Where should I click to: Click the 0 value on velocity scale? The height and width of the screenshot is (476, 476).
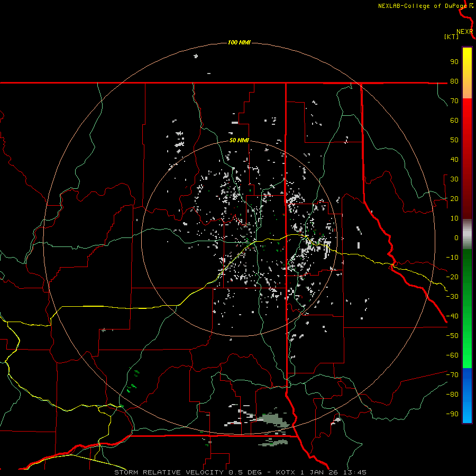(x=456, y=238)
